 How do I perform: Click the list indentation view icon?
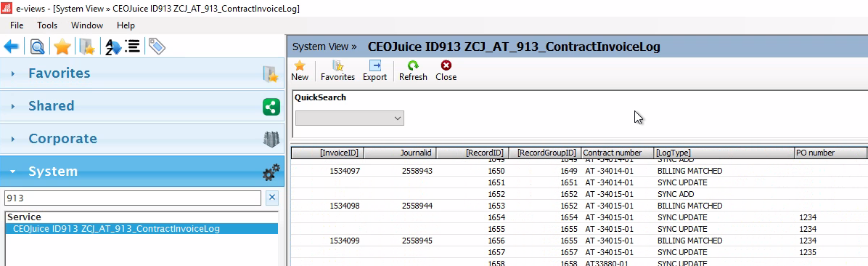coord(132,46)
